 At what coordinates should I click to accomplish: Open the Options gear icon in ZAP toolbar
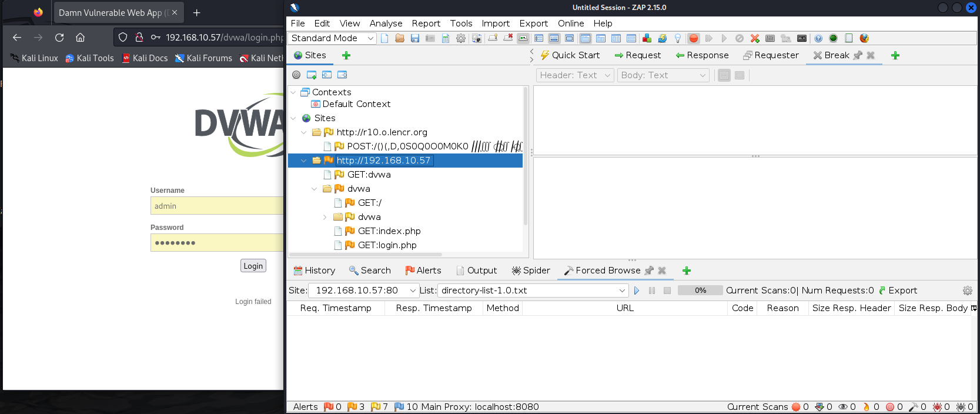pyautogui.click(x=461, y=38)
